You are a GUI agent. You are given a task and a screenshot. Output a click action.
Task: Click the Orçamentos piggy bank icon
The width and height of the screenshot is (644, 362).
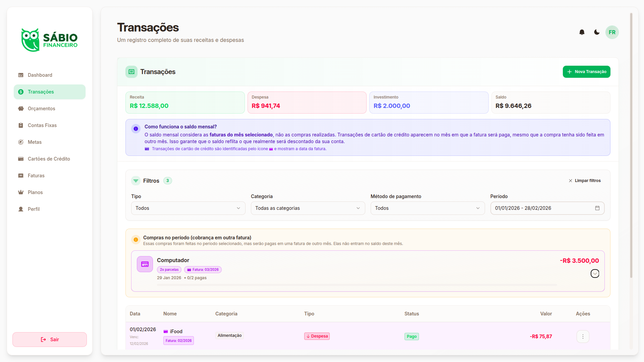click(x=21, y=109)
